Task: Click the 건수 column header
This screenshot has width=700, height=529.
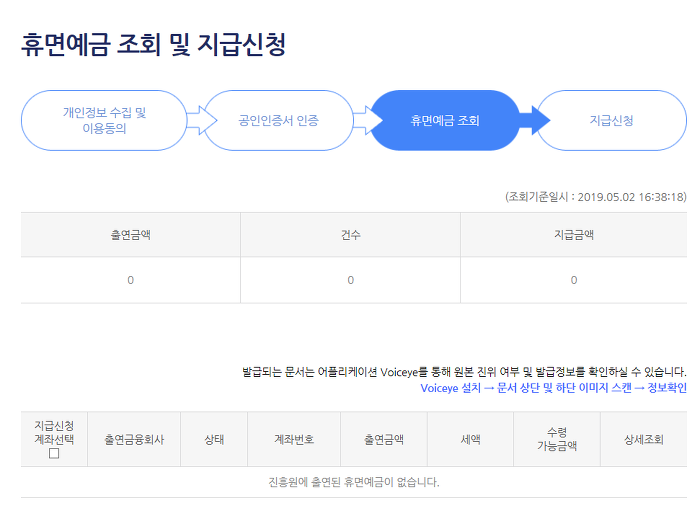Action: (351, 235)
